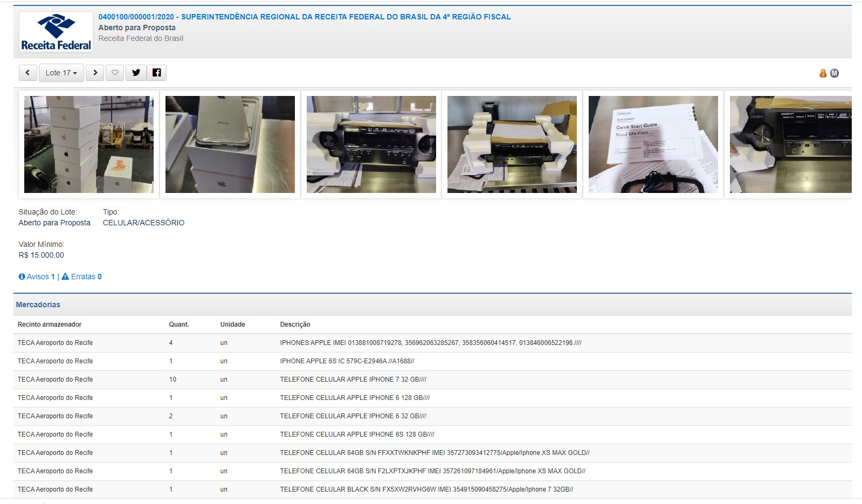Select row with S/N FFXXTWKNKPHF
The image size is (862, 504).
[x=432, y=453]
